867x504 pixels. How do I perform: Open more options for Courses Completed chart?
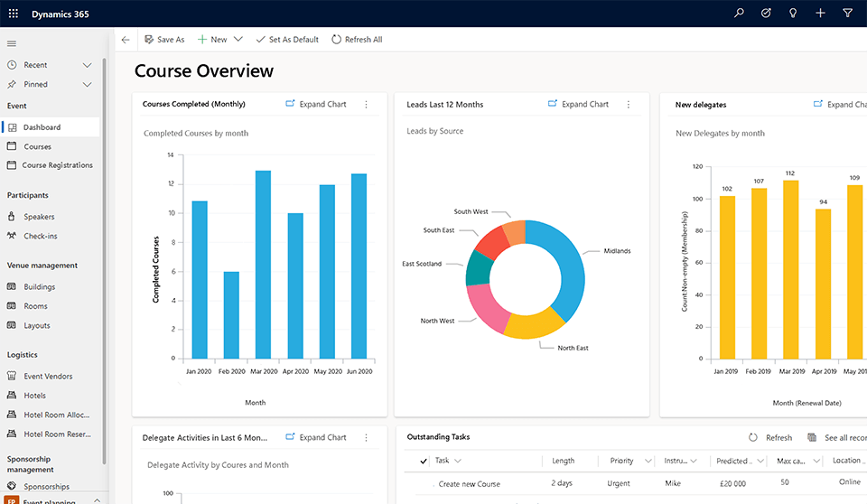coord(366,105)
